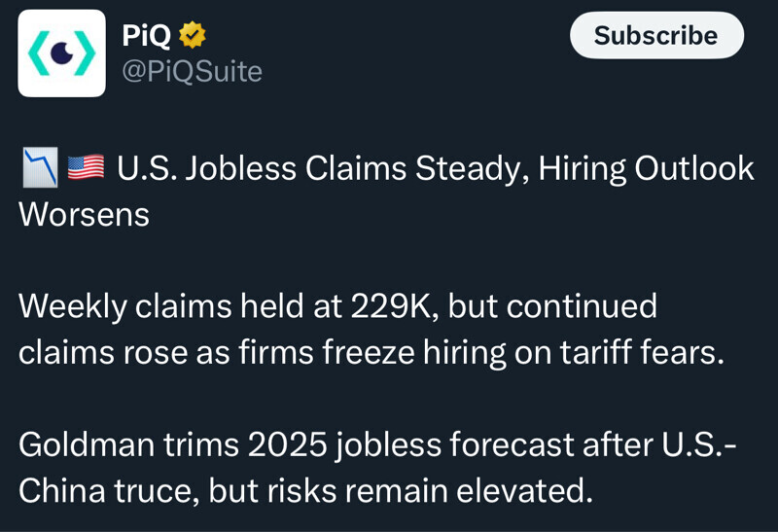Open the @PiQSuite handle link
Viewport: 778px width, 532px height.
[x=192, y=71]
